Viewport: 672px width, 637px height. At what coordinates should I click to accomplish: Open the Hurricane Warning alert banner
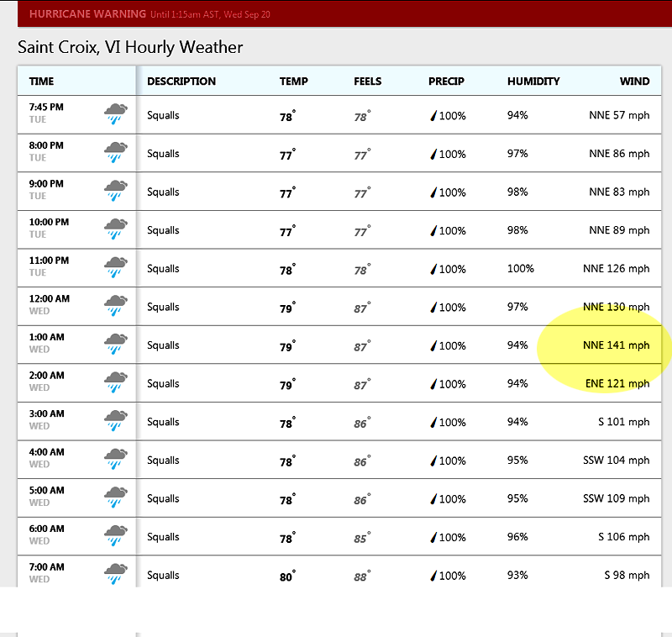344,14
